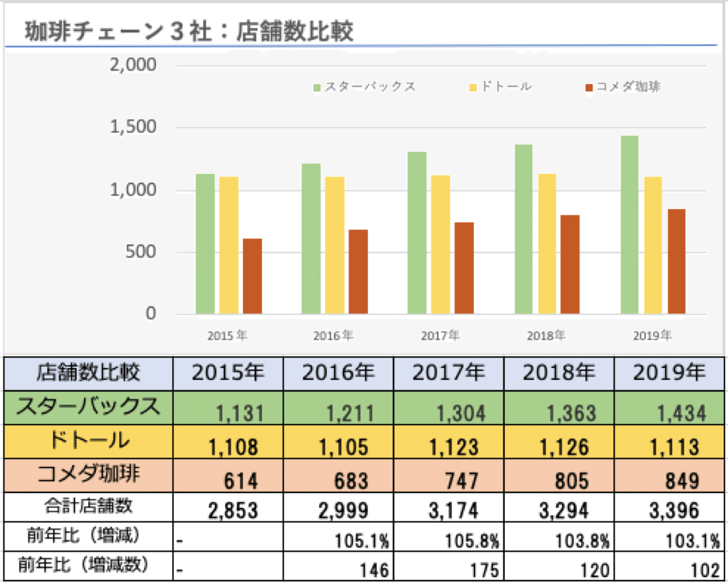Select the 2015年 column header in the table
This screenshot has width=728, height=582.
point(227,369)
